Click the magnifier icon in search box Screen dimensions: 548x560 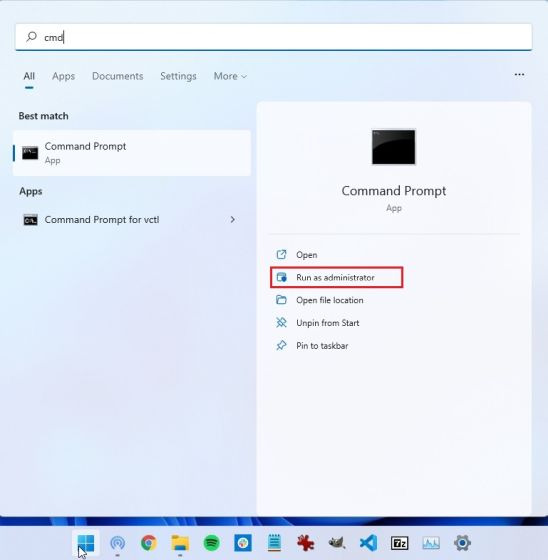[31, 36]
